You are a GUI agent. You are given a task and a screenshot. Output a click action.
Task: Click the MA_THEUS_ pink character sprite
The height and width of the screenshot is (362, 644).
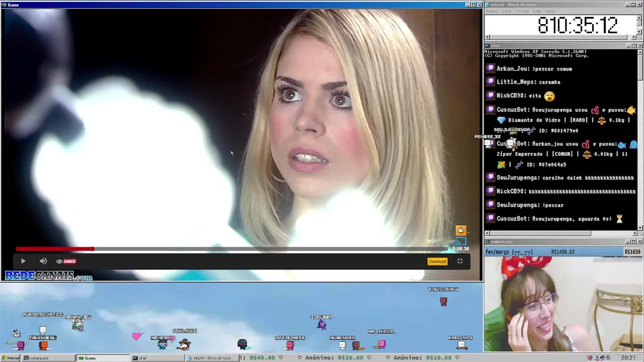point(382,344)
